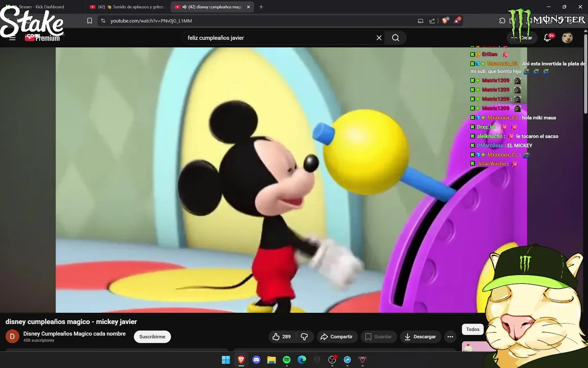This screenshot has height=368, width=588.
Task: Open the channel's D avatar
Action: [12, 336]
